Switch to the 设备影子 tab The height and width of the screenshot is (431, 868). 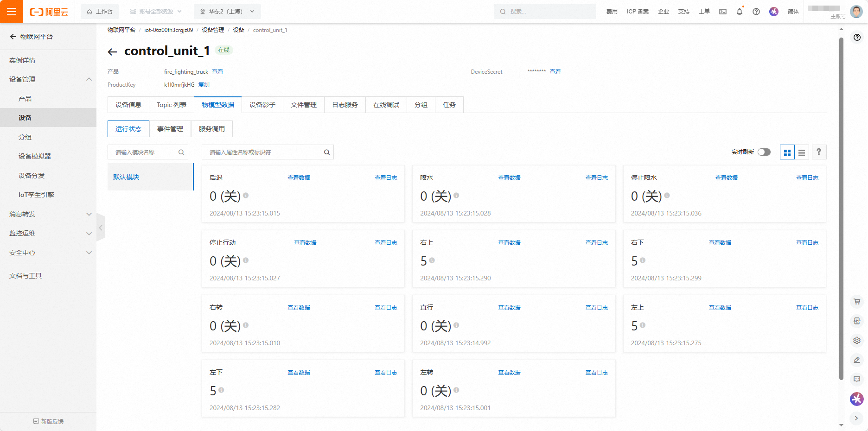(262, 105)
